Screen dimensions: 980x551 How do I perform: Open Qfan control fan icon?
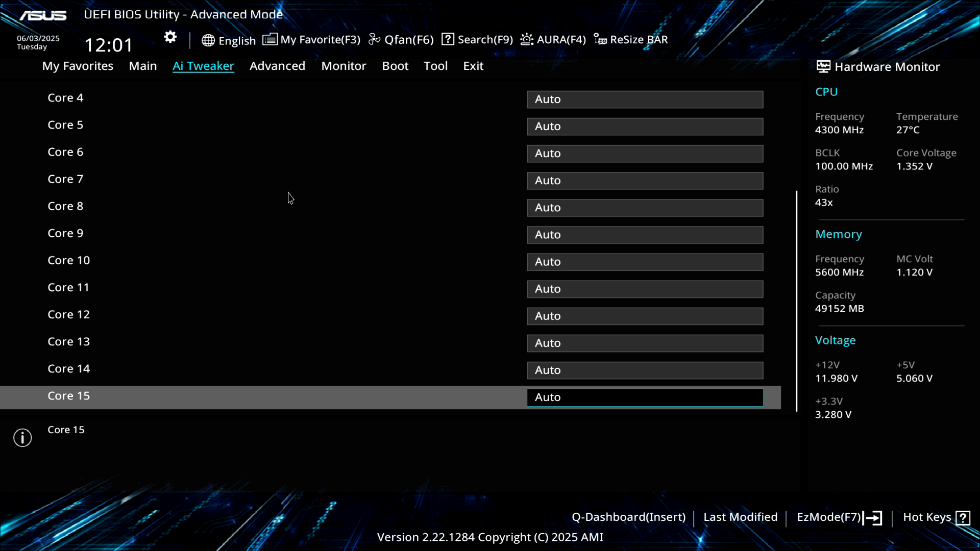click(374, 39)
